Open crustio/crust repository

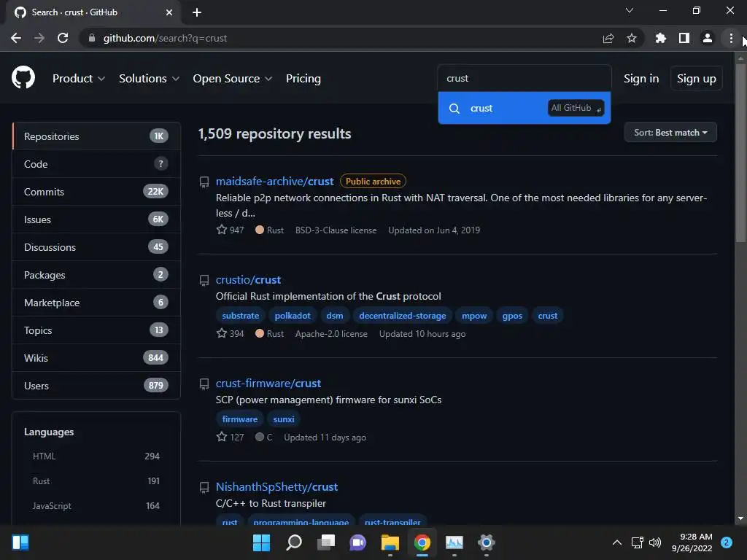click(248, 280)
